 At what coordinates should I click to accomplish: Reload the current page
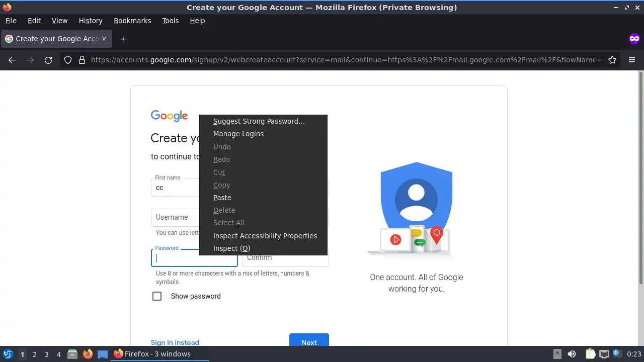[48, 60]
